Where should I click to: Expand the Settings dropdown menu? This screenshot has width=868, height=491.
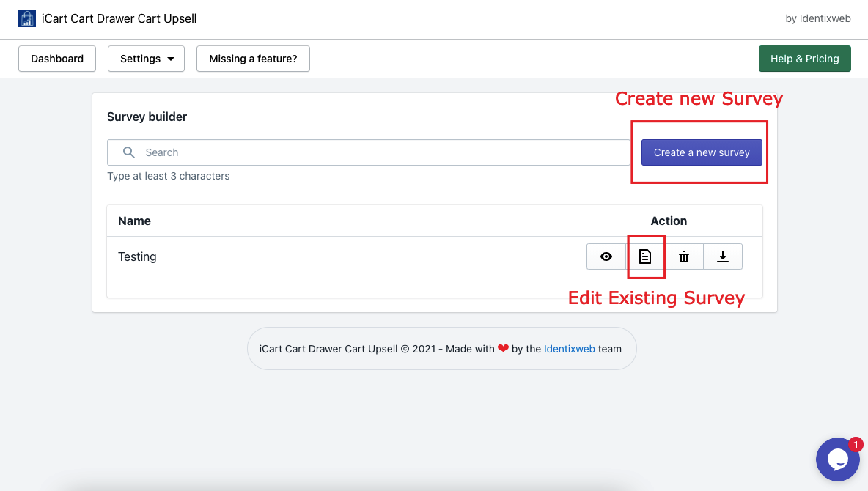click(146, 59)
